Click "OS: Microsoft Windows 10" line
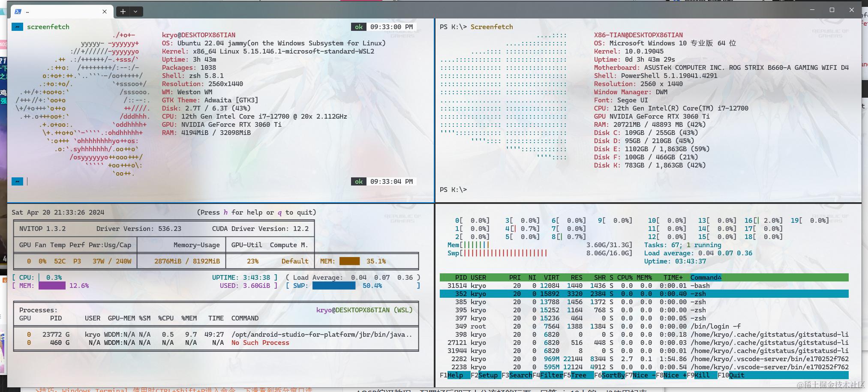Image resolution: width=868 pixels, height=392 pixels. (x=665, y=43)
